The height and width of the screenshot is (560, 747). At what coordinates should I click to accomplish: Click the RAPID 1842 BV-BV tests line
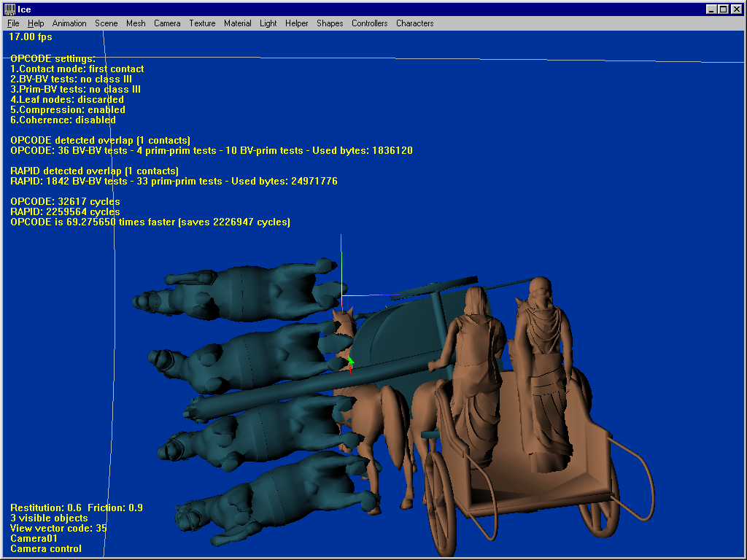point(174,182)
